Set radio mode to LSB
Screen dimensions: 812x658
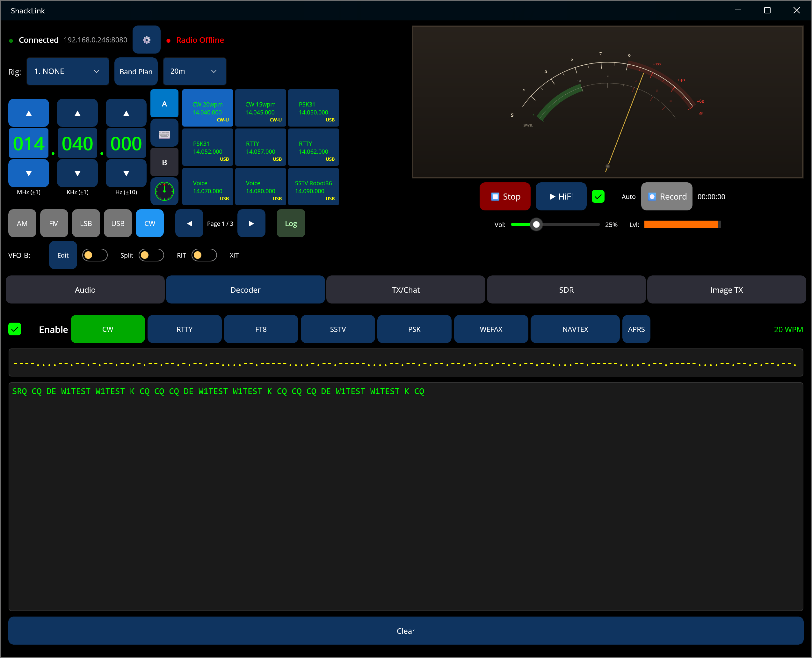pyautogui.click(x=86, y=223)
